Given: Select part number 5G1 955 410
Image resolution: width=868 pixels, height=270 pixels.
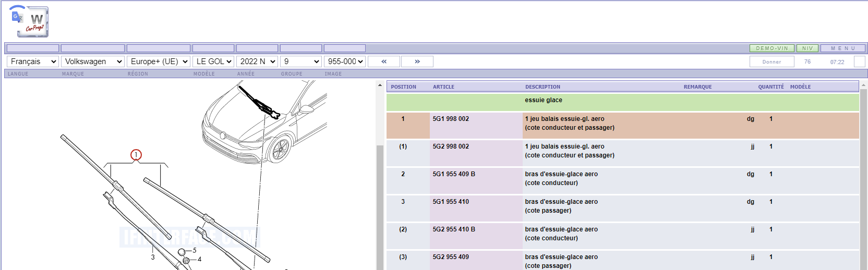Looking at the screenshot, I should pos(451,202).
